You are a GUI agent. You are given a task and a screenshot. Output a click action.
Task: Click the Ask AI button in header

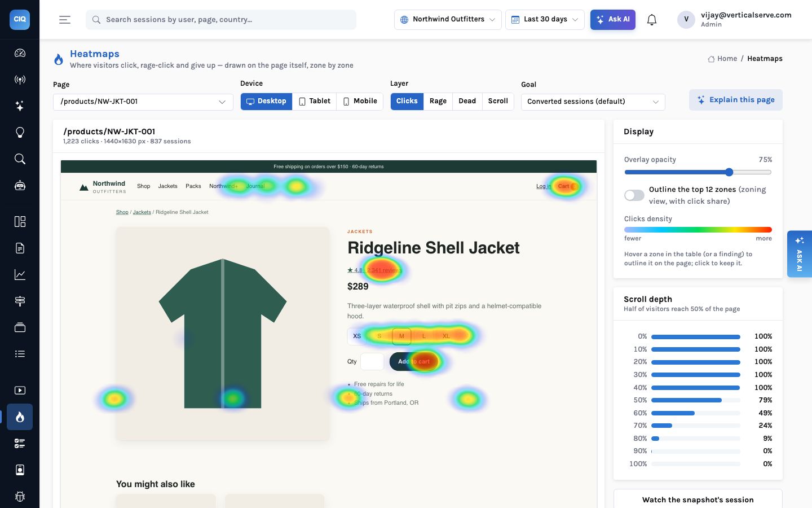613,19
